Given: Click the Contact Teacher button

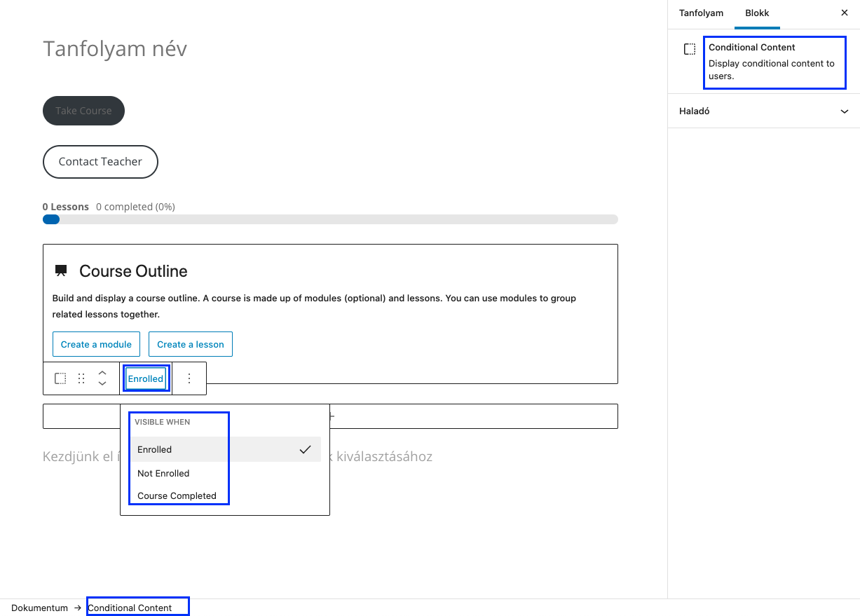Looking at the screenshot, I should (x=100, y=162).
